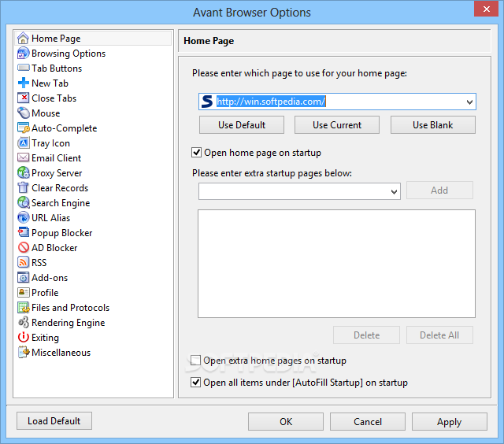Click the Apply button
This screenshot has width=504, height=444.
pyautogui.click(x=450, y=421)
